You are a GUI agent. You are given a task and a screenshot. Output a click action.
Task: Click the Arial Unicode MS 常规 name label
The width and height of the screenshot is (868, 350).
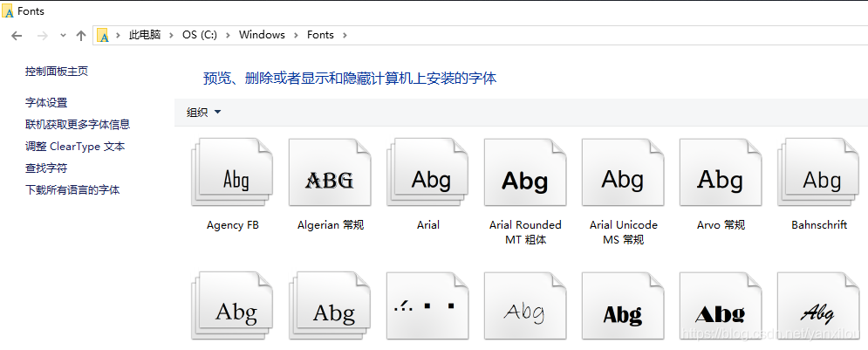click(624, 232)
